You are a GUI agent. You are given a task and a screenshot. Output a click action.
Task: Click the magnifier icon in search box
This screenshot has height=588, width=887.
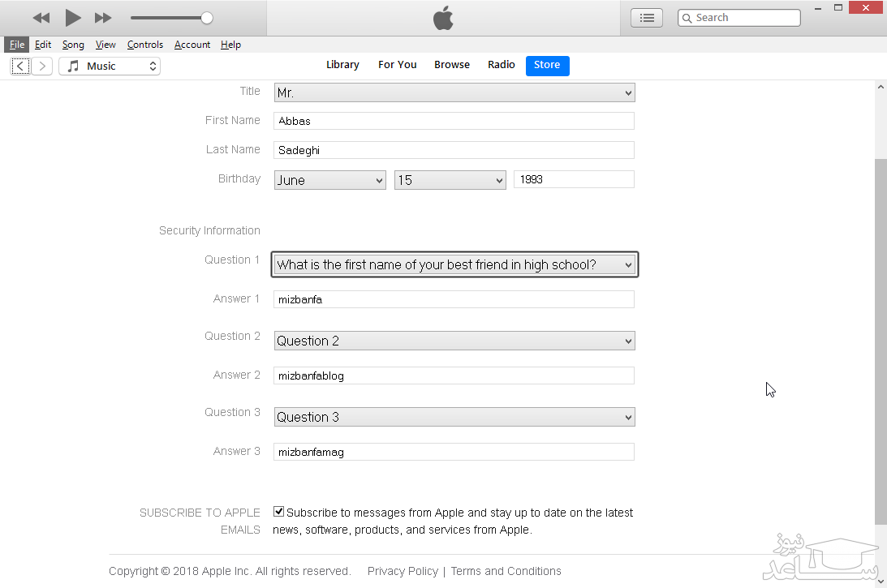click(x=687, y=18)
